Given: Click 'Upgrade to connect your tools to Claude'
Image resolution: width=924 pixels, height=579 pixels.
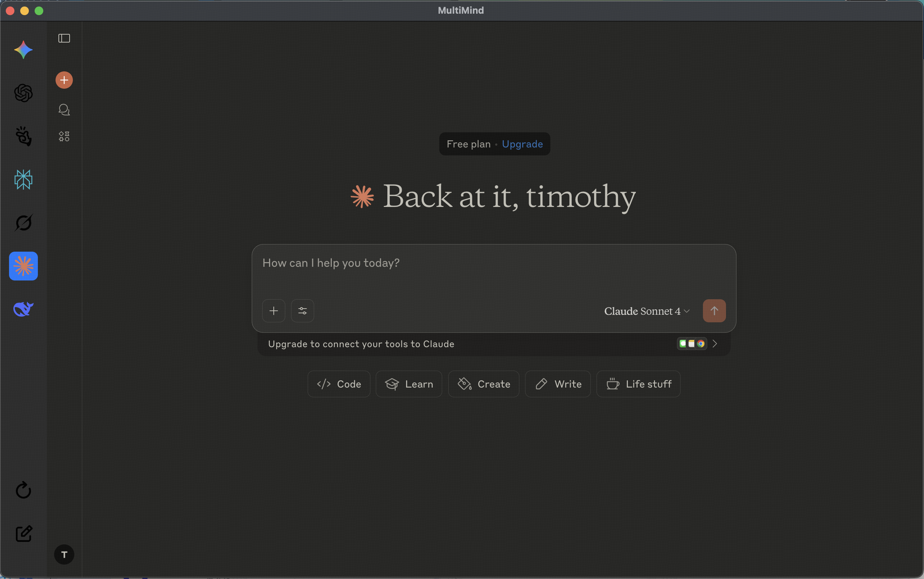Looking at the screenshot, I should (361, 344).
